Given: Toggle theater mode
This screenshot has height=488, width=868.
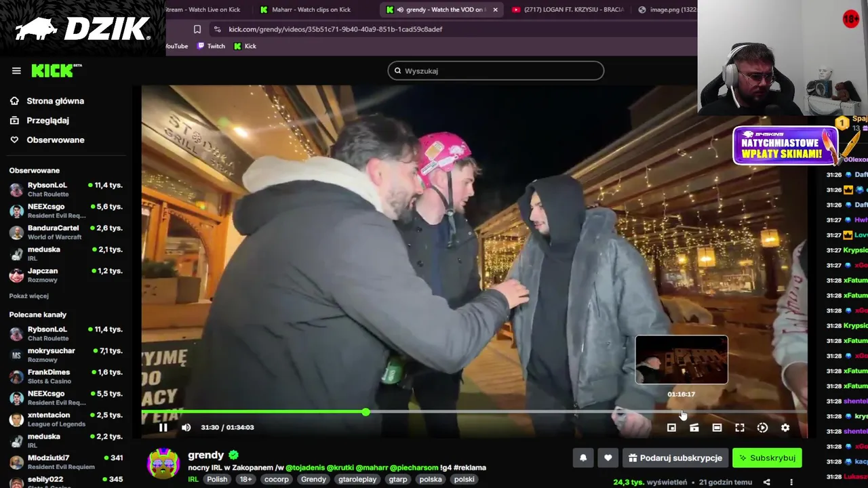Looking at the screenshot, I should (717, 428).
